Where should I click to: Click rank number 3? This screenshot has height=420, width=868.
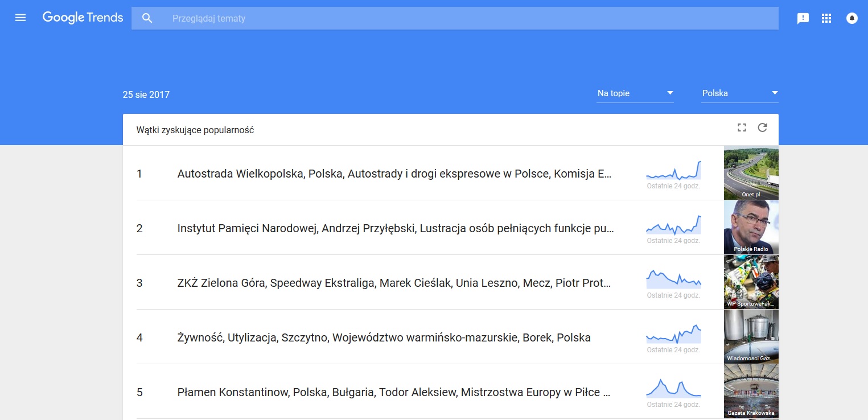tap(139, 283)
